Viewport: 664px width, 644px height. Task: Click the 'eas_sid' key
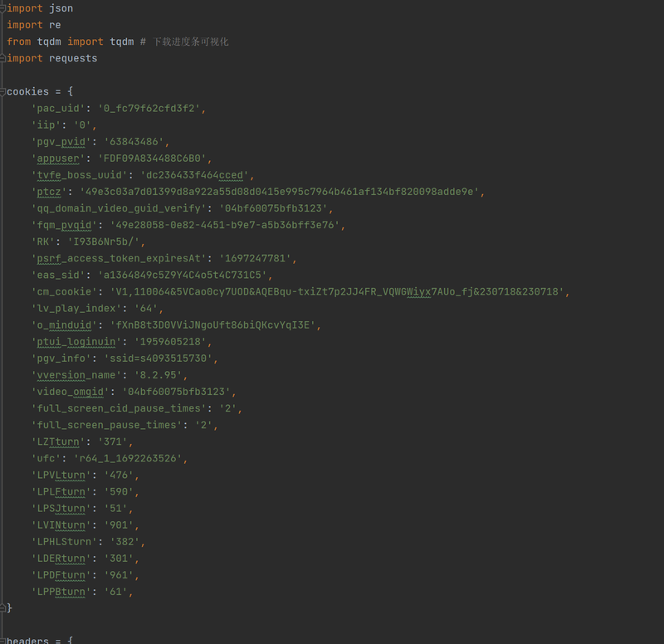tap(58, 276)
